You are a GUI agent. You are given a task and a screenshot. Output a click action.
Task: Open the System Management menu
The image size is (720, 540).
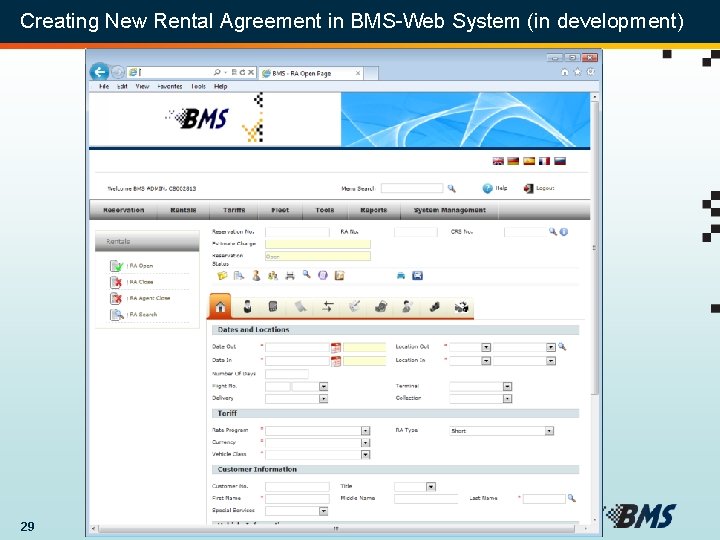click(450, 210)
